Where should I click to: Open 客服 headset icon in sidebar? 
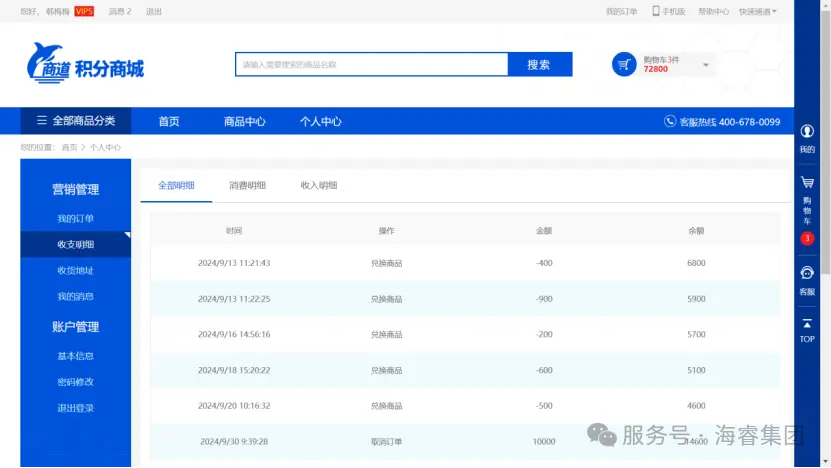pos(807,273)
